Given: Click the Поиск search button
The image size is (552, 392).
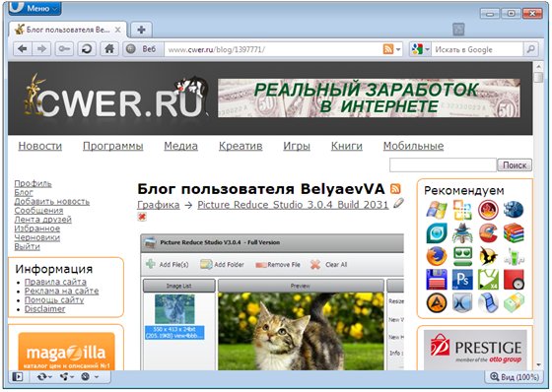Looking at the screenshot, I should tap(515, 164).
